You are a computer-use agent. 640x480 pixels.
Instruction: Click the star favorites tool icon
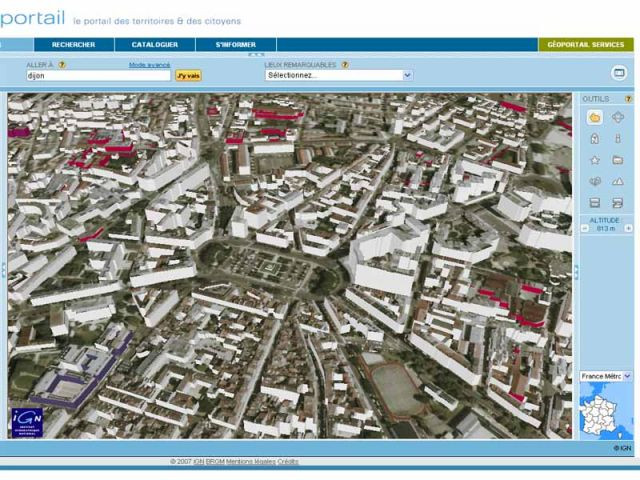click(595, 160)
